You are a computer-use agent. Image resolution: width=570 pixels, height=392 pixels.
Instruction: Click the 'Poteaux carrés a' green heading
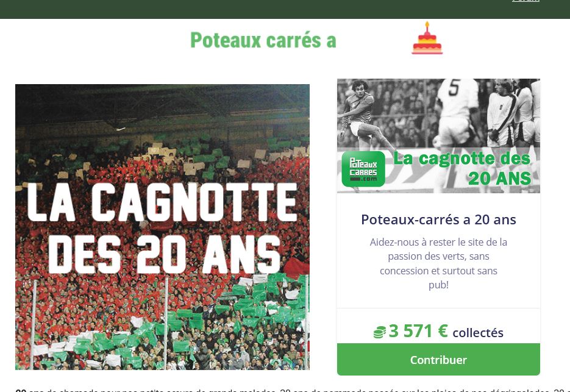263,40
